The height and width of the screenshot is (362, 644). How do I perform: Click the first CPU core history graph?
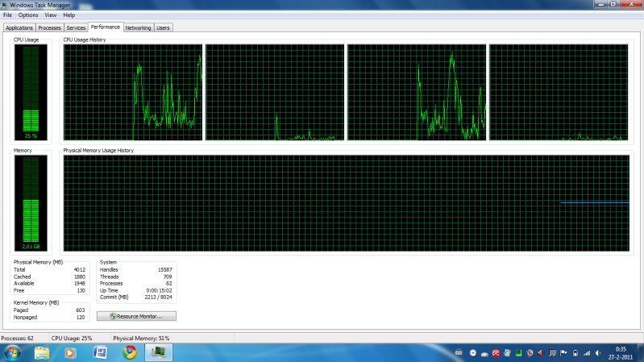(x=133, y=93)
